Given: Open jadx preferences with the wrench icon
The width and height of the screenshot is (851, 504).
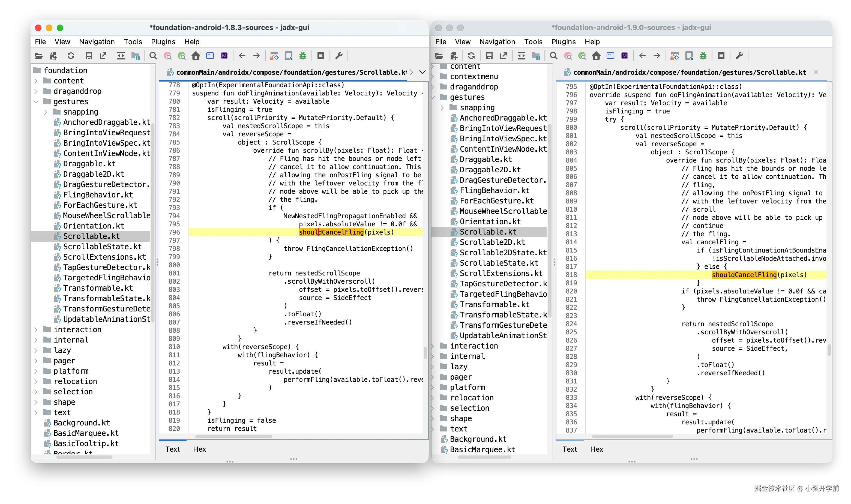Looking at the screenshot, I should [x=338, y=56].
